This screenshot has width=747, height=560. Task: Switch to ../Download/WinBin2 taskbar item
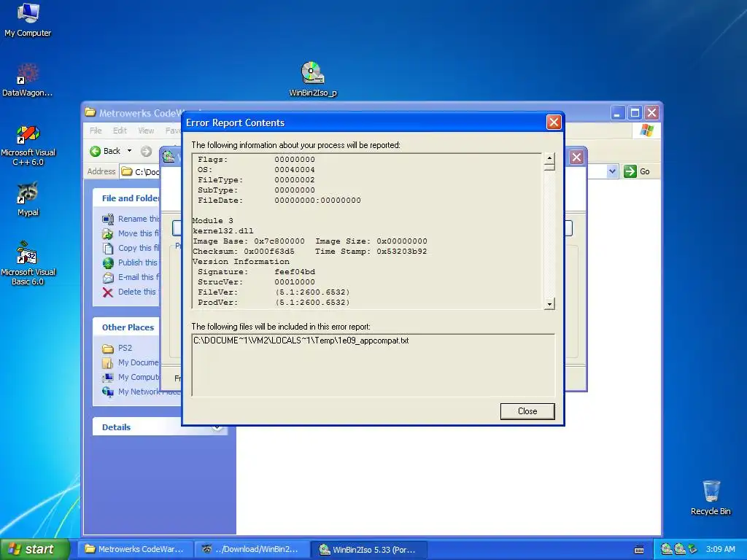252,550
